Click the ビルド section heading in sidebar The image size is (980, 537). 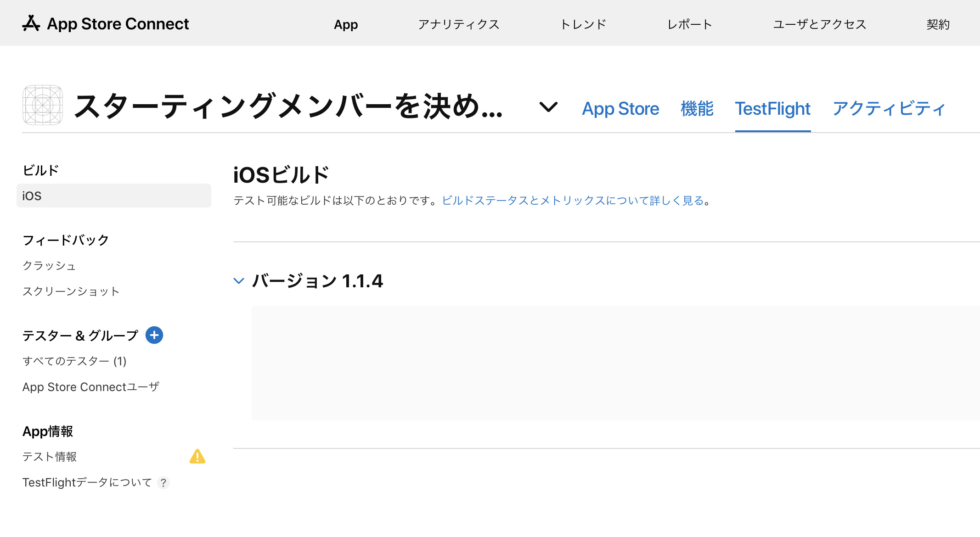(x=40, y=170)
